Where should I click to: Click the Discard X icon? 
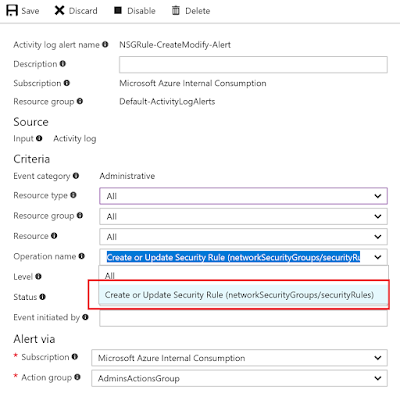click(59, 11)
